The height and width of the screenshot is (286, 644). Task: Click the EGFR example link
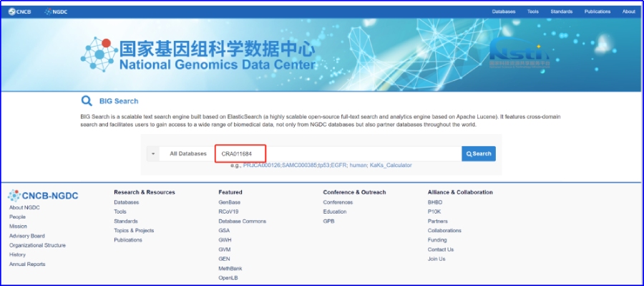click(340, 166)
